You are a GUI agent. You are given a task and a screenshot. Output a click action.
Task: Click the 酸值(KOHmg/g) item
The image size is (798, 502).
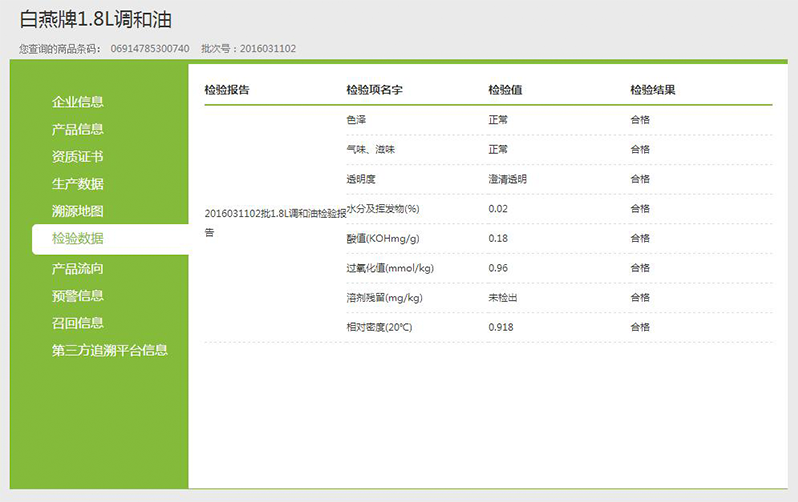383,238
